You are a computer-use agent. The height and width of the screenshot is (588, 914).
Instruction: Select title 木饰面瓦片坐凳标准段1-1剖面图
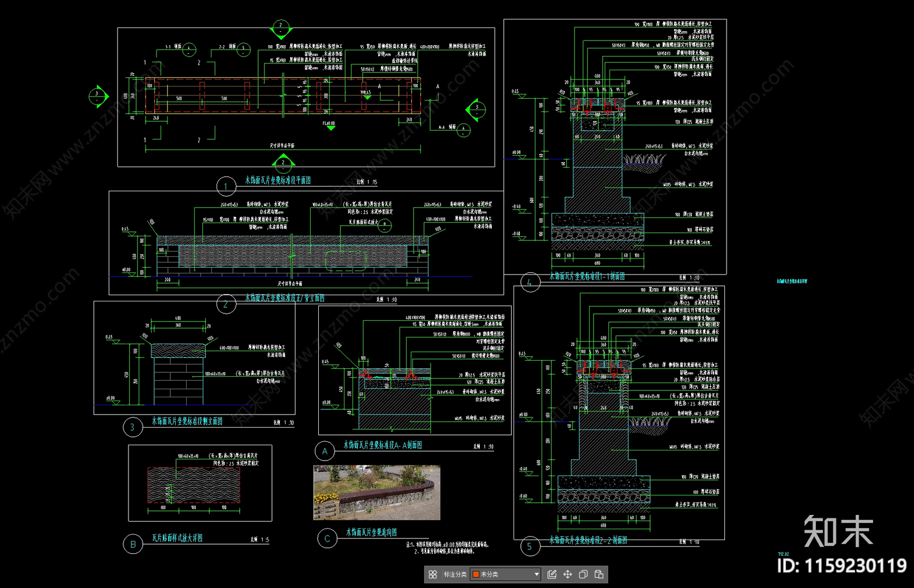click(587, 276)
